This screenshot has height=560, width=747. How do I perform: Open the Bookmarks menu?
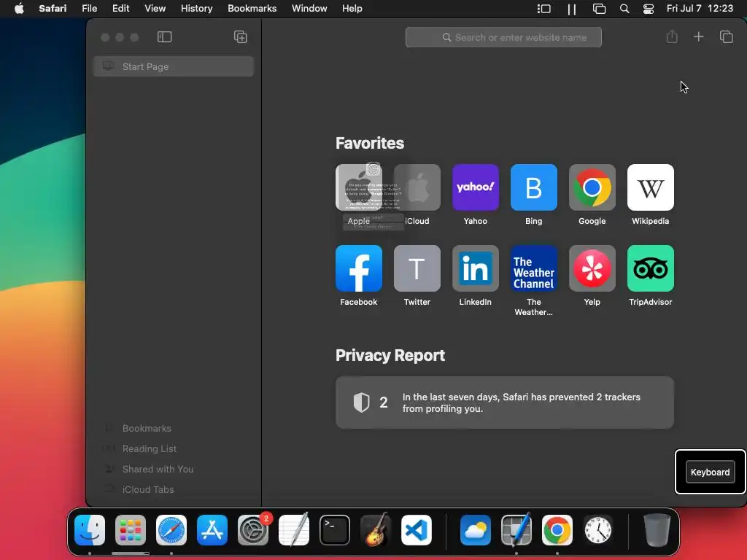tap(252, 9)
